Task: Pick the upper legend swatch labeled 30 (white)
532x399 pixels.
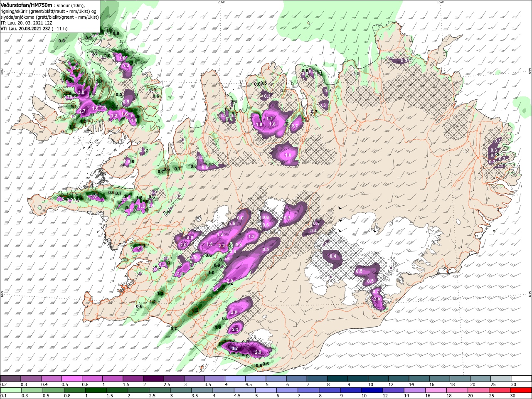Action: pos(521,379)
